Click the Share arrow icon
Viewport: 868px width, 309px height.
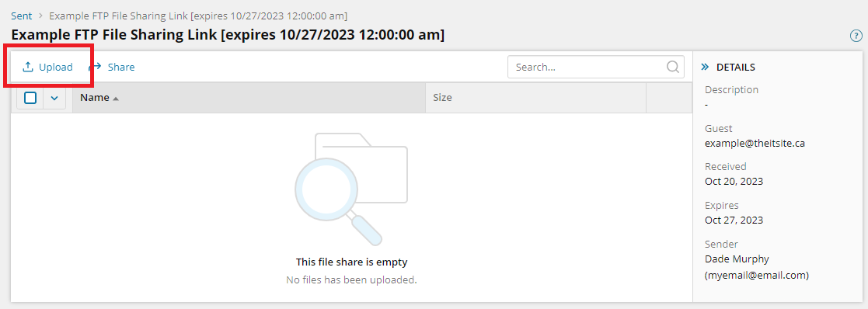[96, 67]
